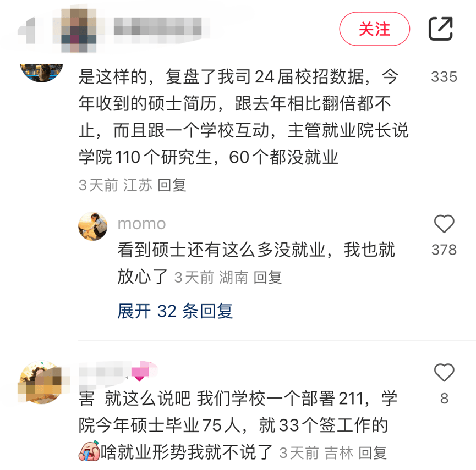Expand 展开 32 条回复 replies

click(x=175, y=311)
